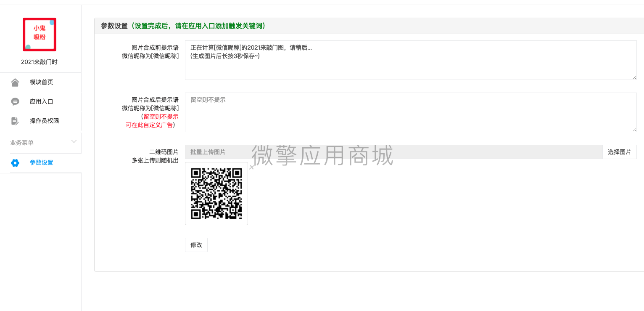Open the 模块首页 menu item
Image resolution: width=644 pixels, height=311 pixels.
[x=41, y=82]
